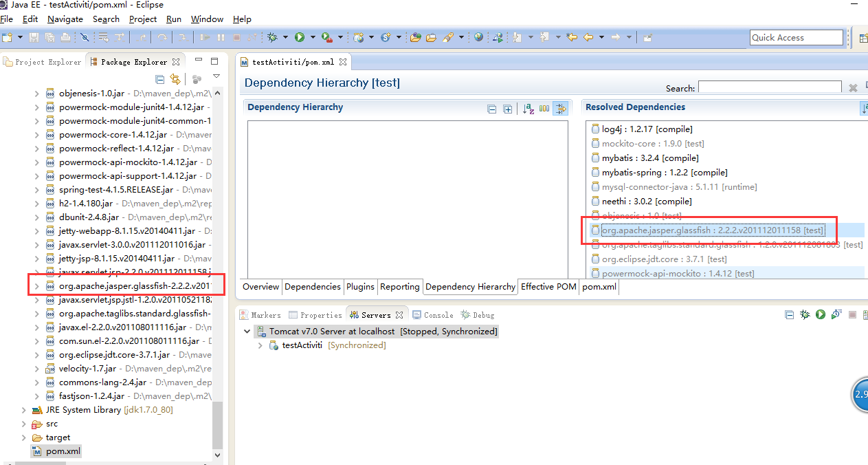Click the New Dynamic Web Project icon
This screenshot has height=465, width=868.
(358, 37)
